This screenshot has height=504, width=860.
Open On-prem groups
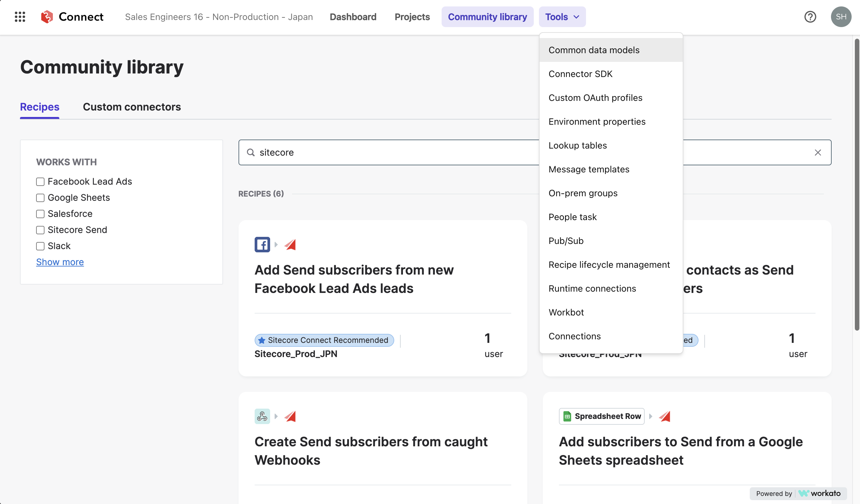pyautogui.click(x=611, y=193)
